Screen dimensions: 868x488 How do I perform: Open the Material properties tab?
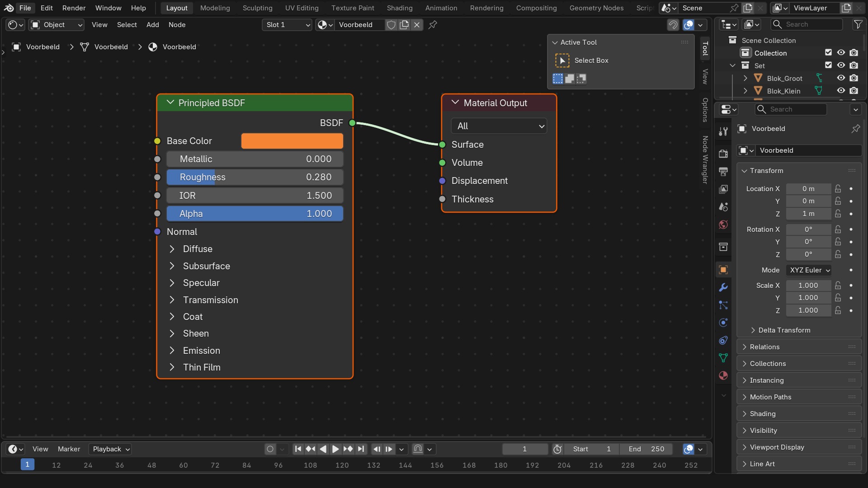(723, 375)
